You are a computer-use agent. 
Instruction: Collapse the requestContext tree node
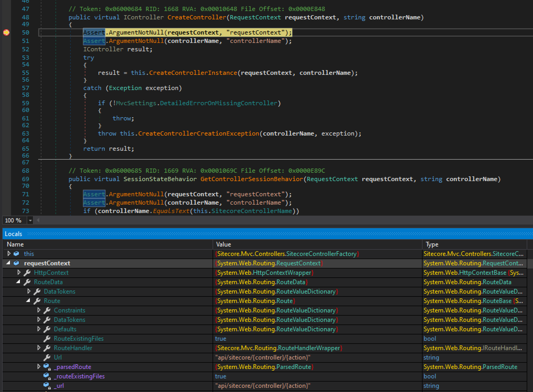[x=9, y=263]
